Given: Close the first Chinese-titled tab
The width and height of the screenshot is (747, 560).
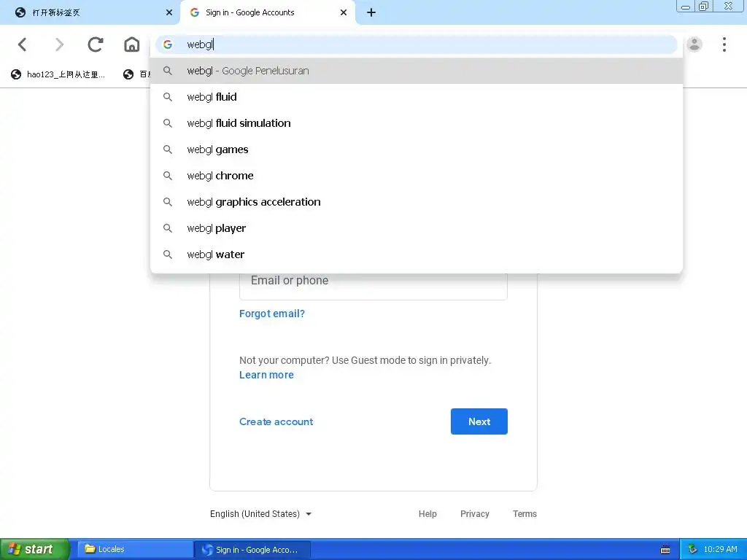Looking at the screenshot, I should click(169, 13).
